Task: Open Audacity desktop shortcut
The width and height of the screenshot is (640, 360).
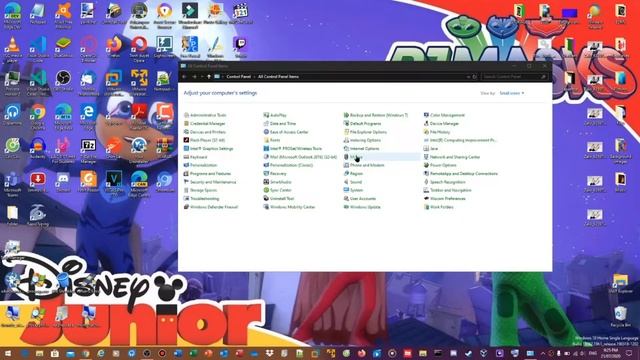Action: [38, 148]
